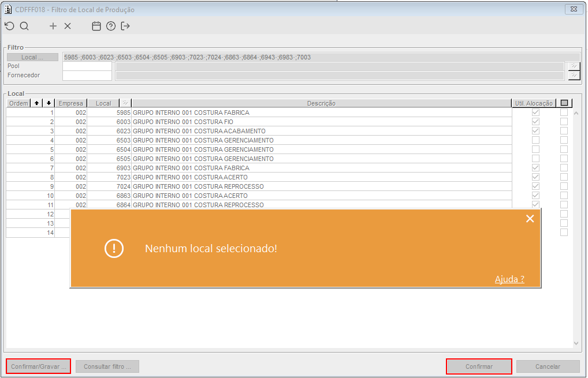The height and width of the screenshot is (378, 588).
Task: Click the Pool input field
Action: click(87, 66)
